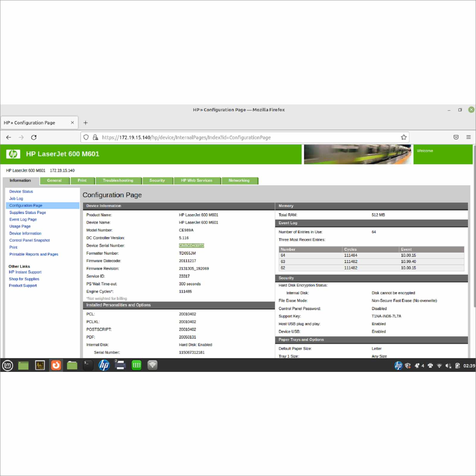This screenshot has width=476, height=476.
Task: Click the browser vertical scrollbar
Action: [x=474, y=226]
